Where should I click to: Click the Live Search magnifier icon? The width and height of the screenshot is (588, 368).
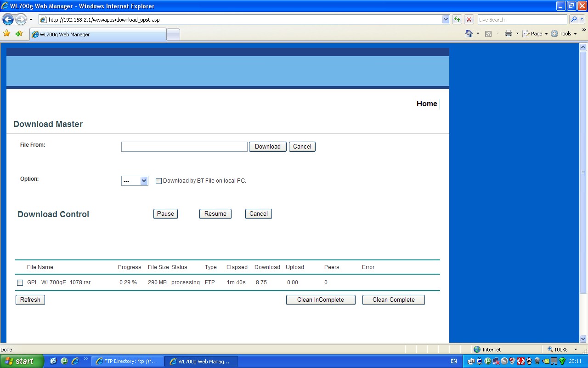573,20
